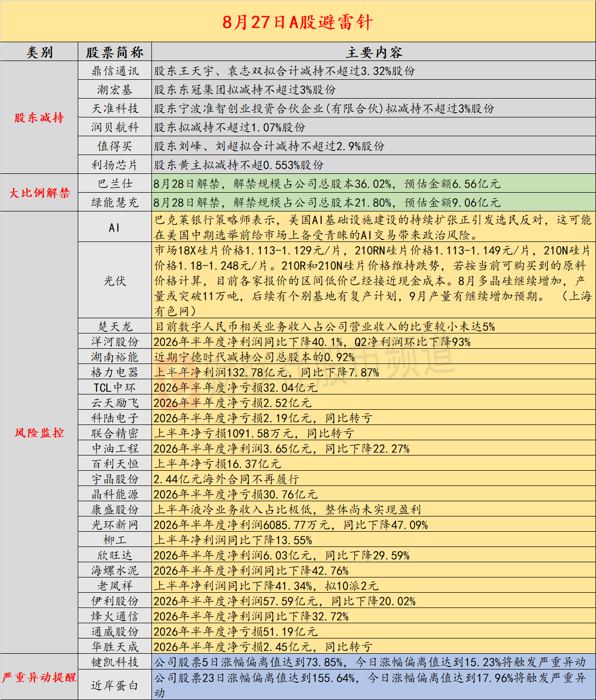Click 股东拟减持不超过1.07%股份 text
Image resolution: width=596 pixels, height=700 pixels.
pos(230,128)
